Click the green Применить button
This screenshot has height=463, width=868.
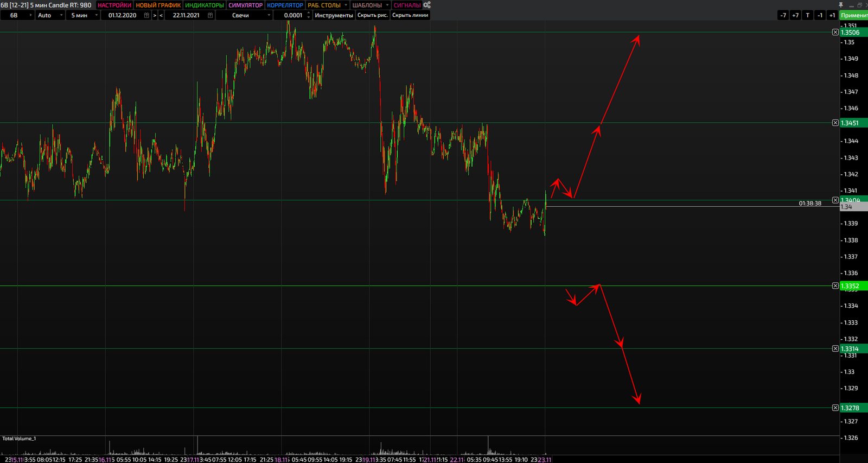[854, 15]
